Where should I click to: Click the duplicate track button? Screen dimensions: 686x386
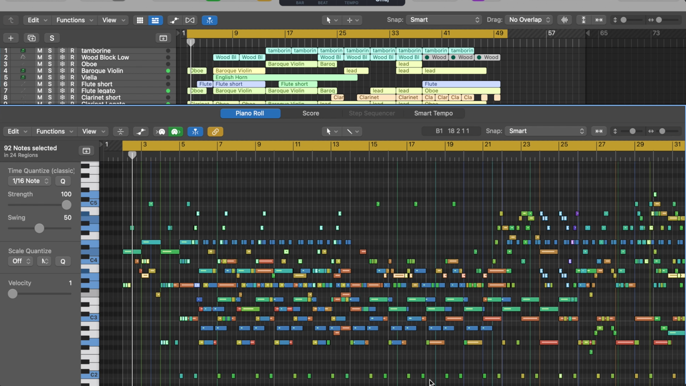[x=32, y=38]
